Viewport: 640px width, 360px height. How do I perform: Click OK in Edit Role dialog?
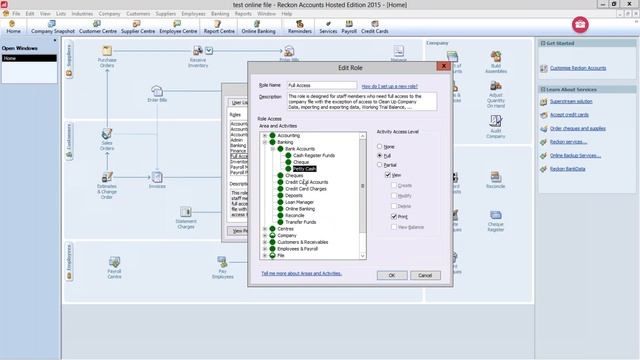point(392,275)
